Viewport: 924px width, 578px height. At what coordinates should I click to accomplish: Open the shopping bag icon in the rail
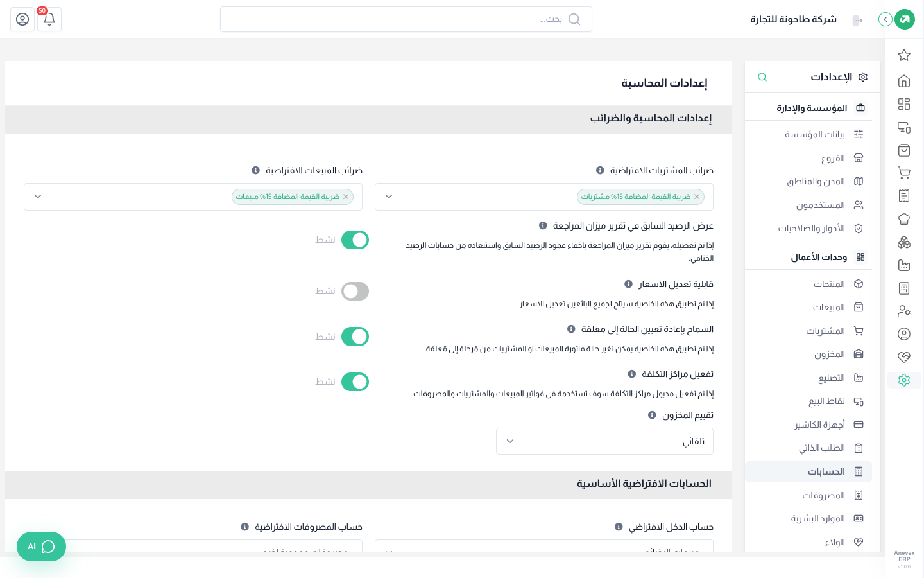click(904, 150)
